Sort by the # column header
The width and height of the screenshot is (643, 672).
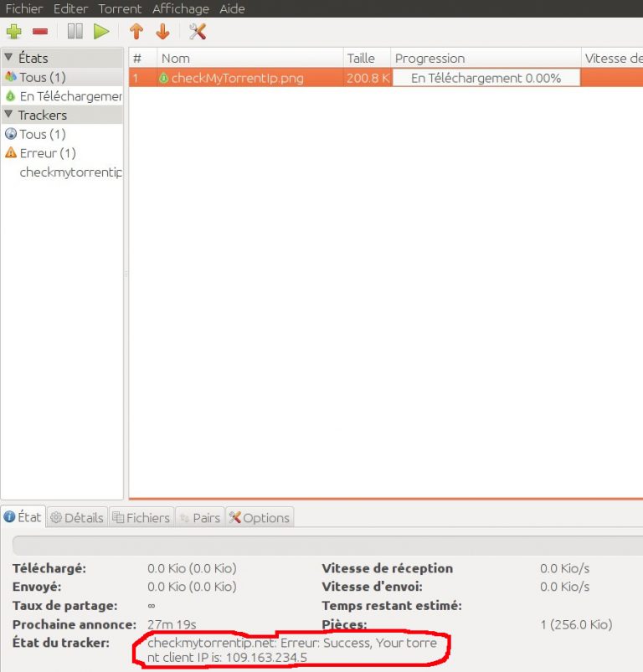click(142, 58)
